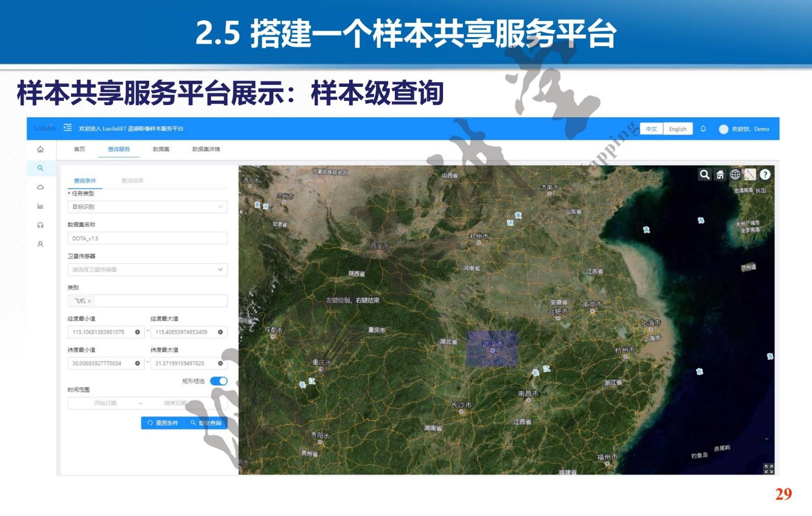The height and width of the screenshot is (516, 812).
Task: Switch language to 中文
Action: pyautogui.click(x=651, y=129)
